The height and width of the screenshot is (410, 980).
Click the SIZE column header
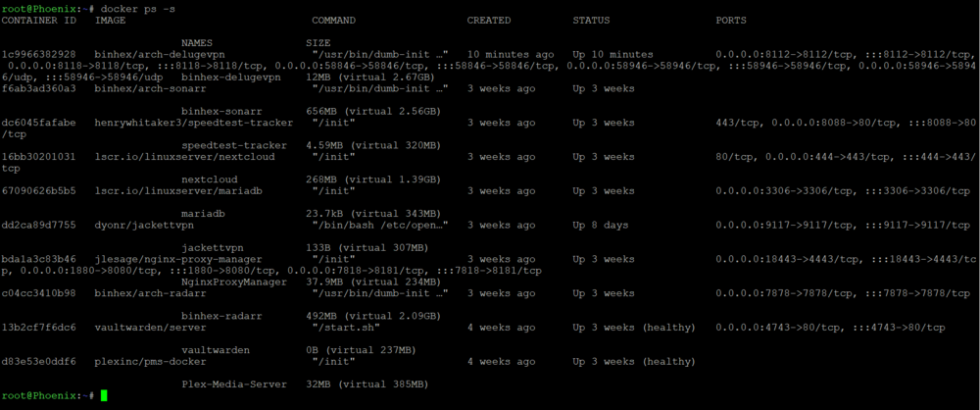318,43
